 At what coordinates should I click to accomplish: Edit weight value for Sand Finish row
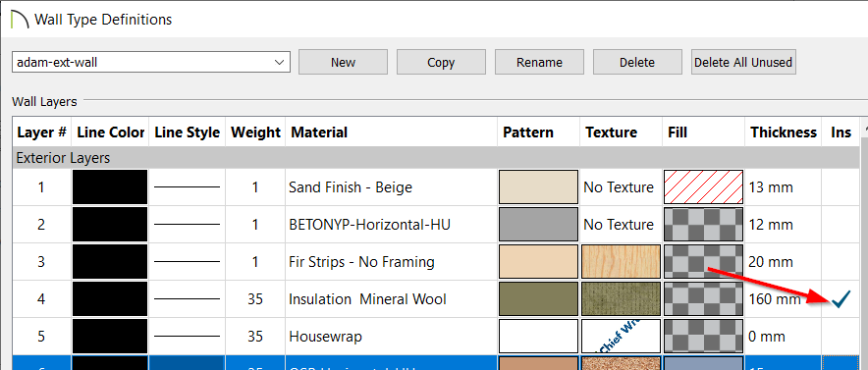click(x=255, y=187)
